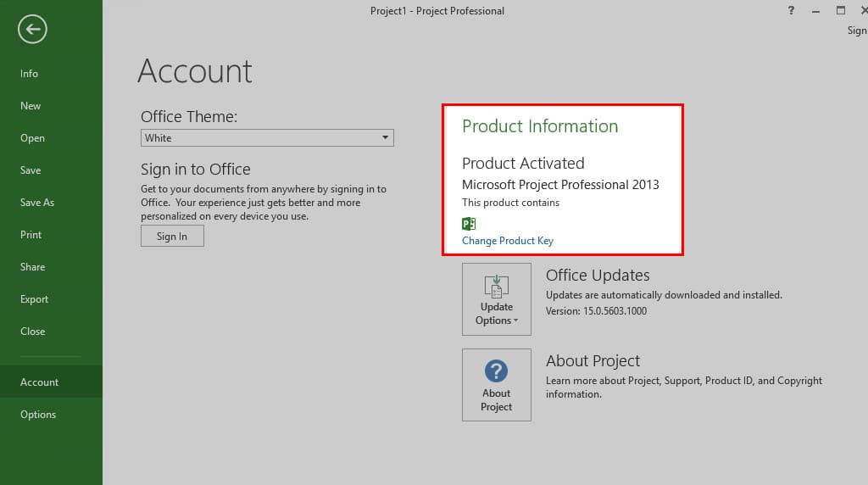This screenshot has width=868, height=485.
Task: Click the This product contains text
Action: coord(510,203)
